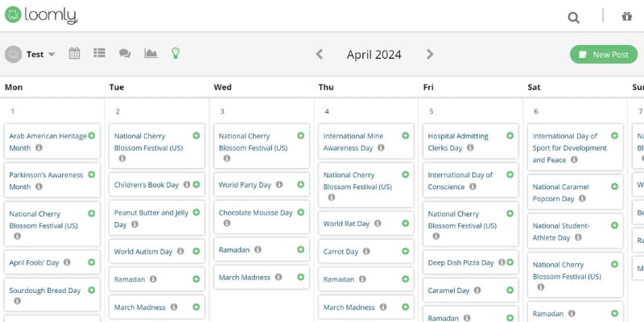Go to the previous month
Viewport: 644px width, 322px height.
point(320,55)
